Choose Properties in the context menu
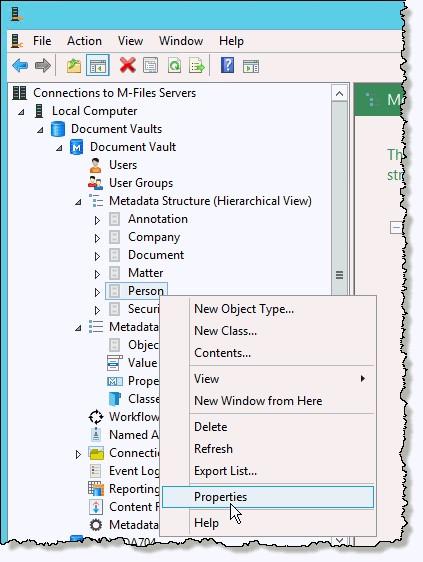 click(x=268, y=497)
